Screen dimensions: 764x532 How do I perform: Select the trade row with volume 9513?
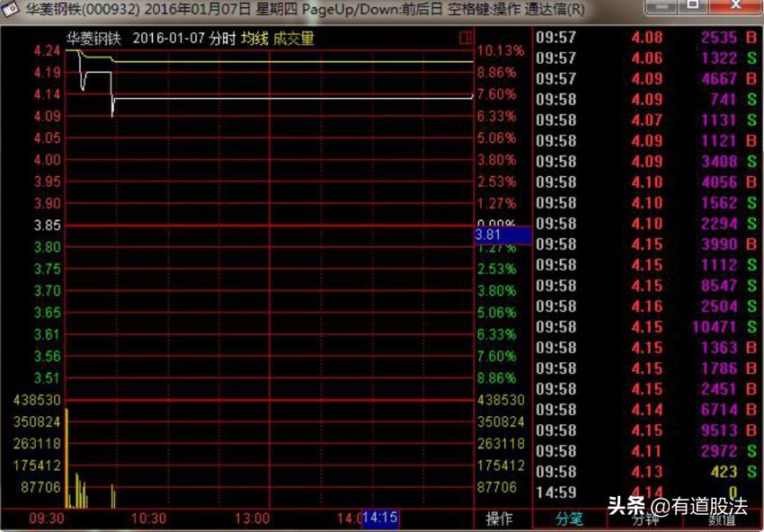tap(647, 430)
